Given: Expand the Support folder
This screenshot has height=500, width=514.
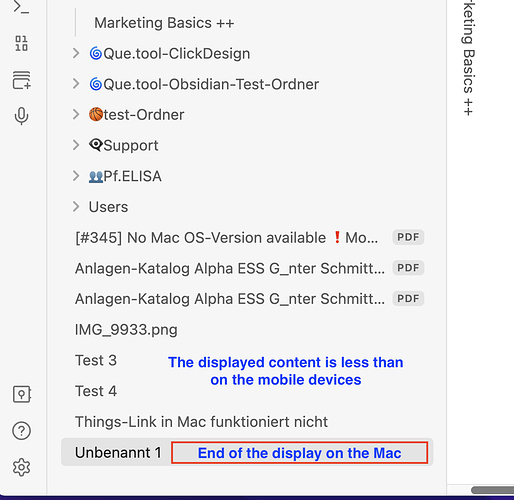Looking at the screenshot, I should point(76,145).
